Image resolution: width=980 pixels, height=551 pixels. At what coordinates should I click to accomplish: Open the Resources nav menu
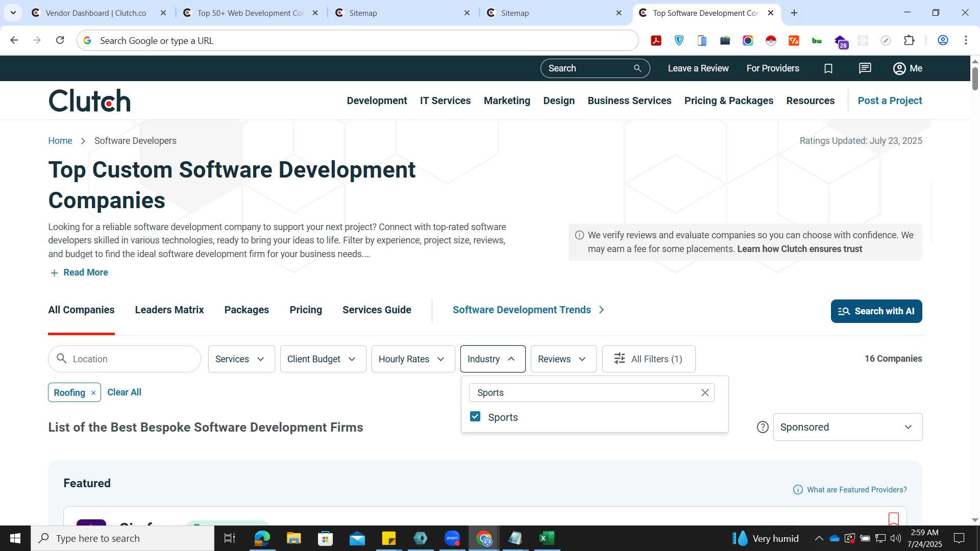(x=810, y=101)
